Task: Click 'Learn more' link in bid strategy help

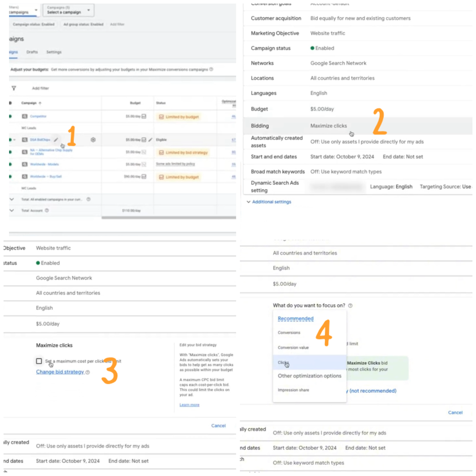Action: coord(189,405)
